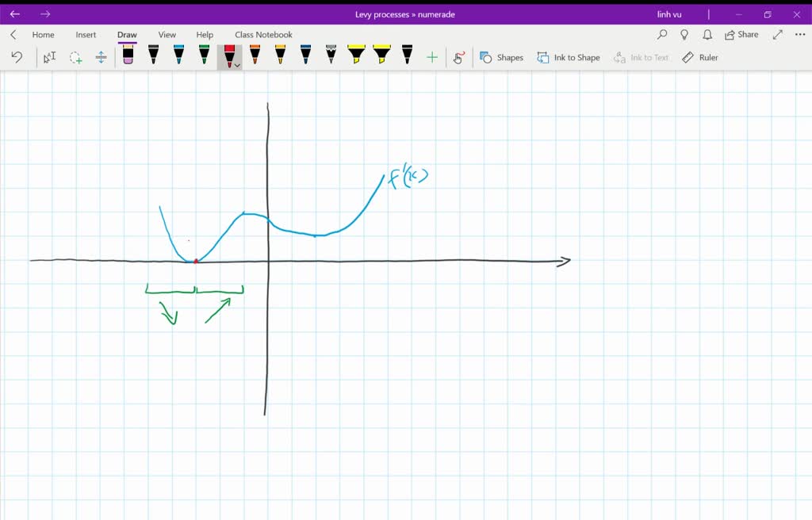The width and height of the screenshot is (812, 520).
Task: Open the Shapes gallery
Action: coord(502,57)
